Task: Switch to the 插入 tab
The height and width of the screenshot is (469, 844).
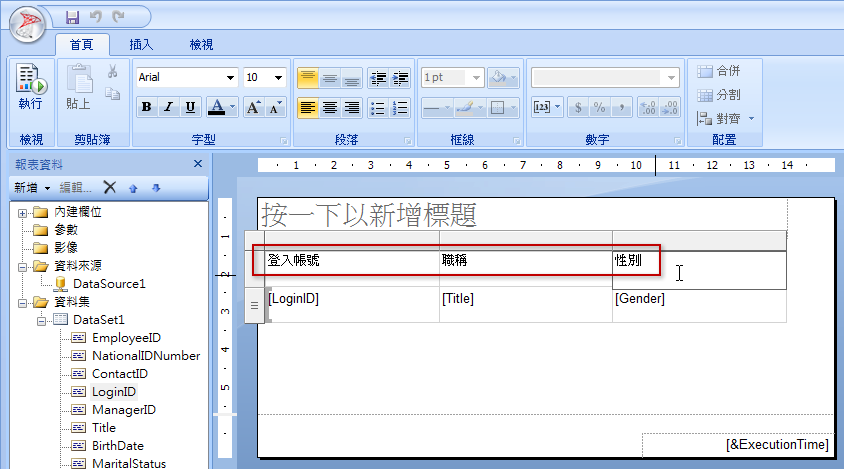Action: click(x=141, y=45)
